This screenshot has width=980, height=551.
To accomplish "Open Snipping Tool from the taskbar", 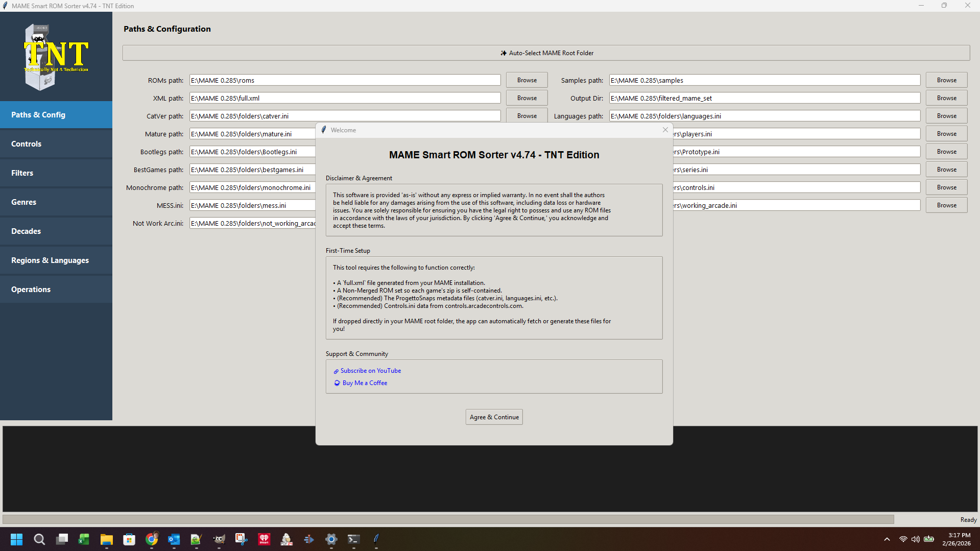I will pyautogui.click(x=241, y=539).
